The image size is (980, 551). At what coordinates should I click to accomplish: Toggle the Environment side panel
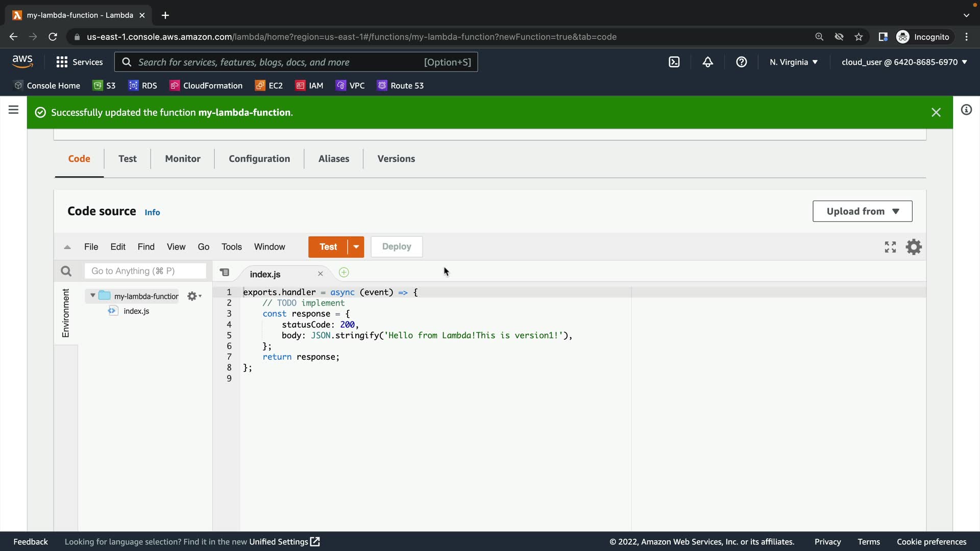66,313
